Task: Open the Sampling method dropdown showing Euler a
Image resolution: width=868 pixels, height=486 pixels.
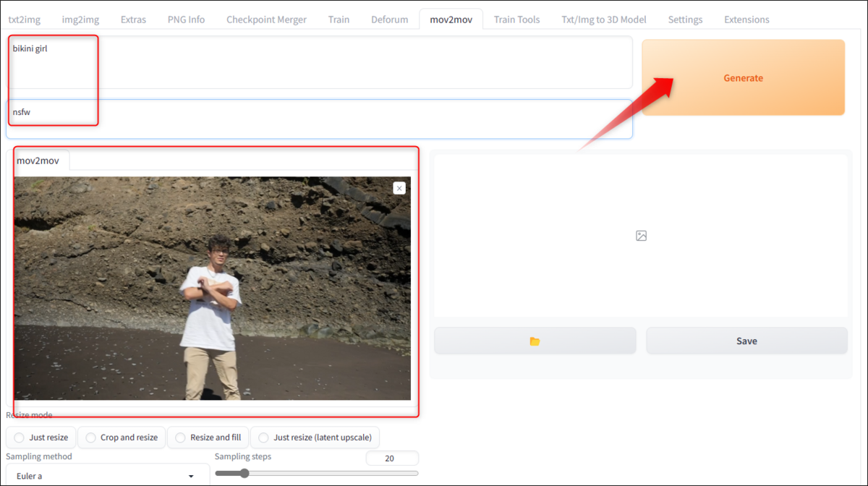Action: (x=105, y=474)
